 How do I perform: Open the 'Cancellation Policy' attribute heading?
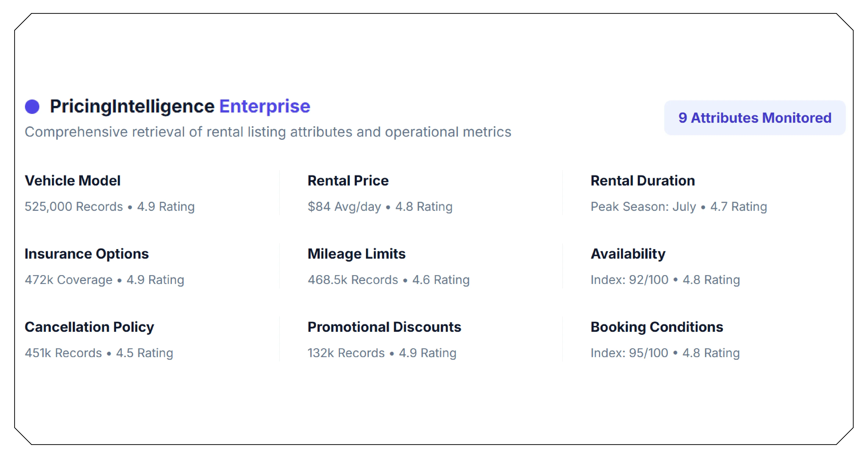click(x=89, y=327)
